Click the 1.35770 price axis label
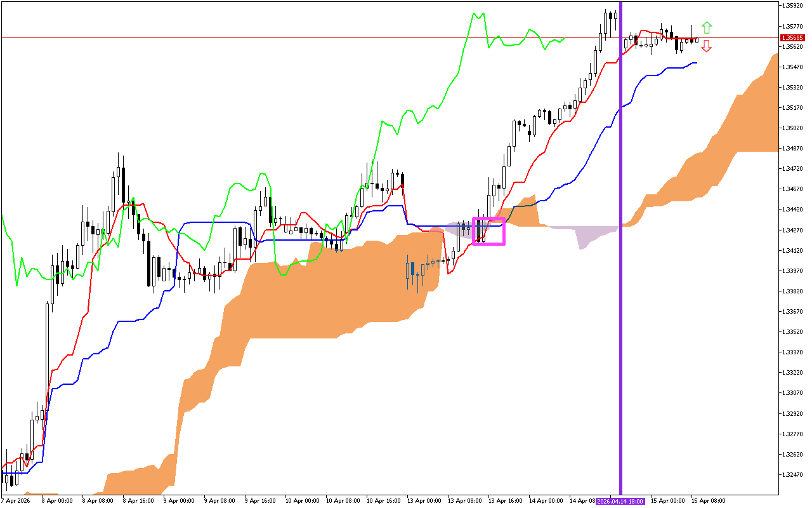The image size is (812, 508). tap(792, 25)
